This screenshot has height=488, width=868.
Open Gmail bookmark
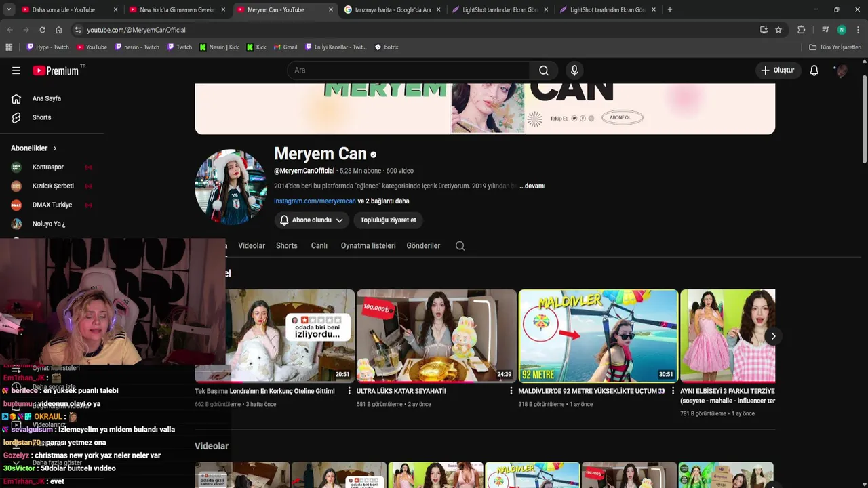[x=285, y=47]
